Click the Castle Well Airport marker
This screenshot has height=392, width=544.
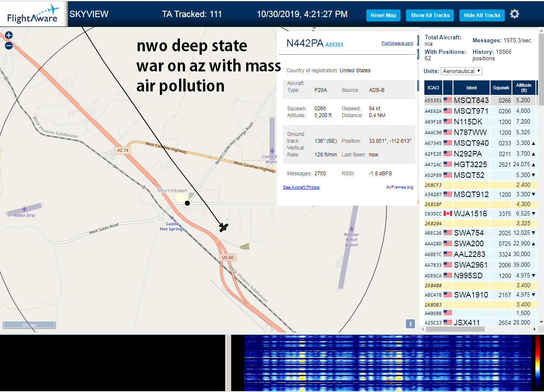click(272, 150)
